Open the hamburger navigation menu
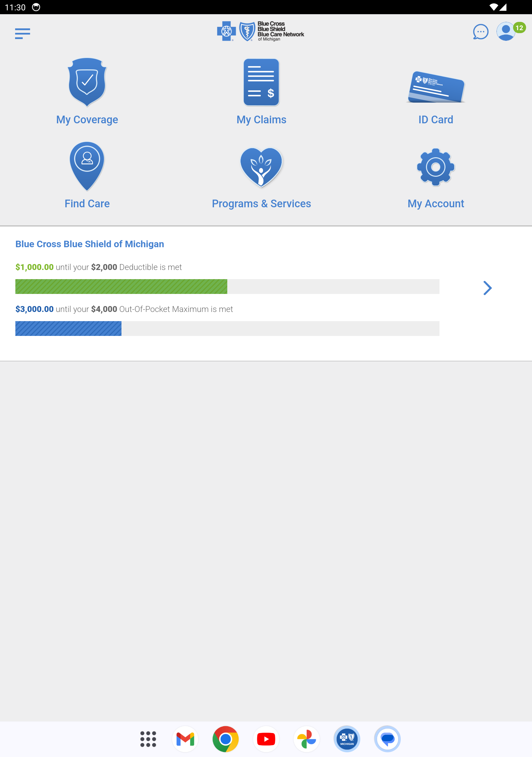532x757 pixels. point(22,33)
